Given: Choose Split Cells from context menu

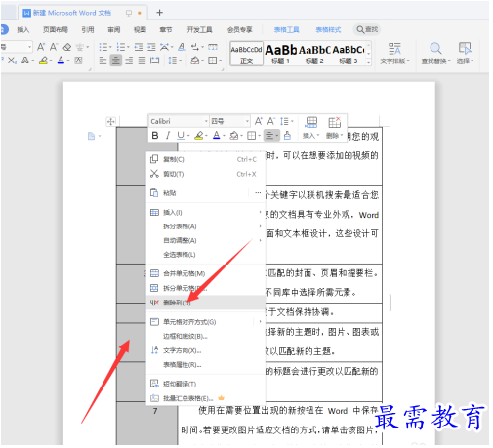Looking at the screenshot, I should pyautogui.click(x=206, y=288).
